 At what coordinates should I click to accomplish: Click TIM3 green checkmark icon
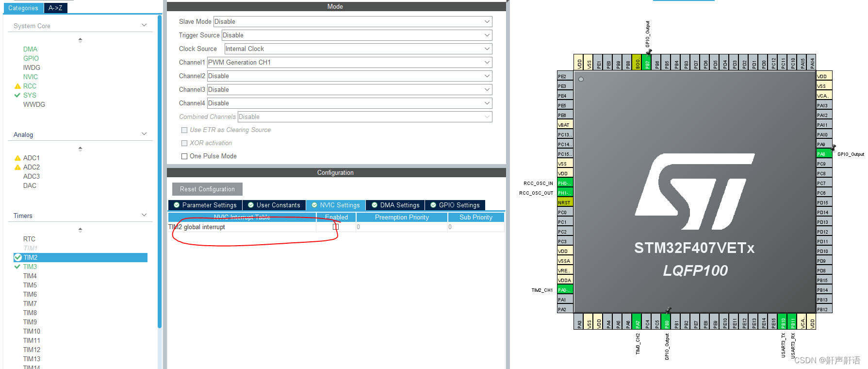17,267
